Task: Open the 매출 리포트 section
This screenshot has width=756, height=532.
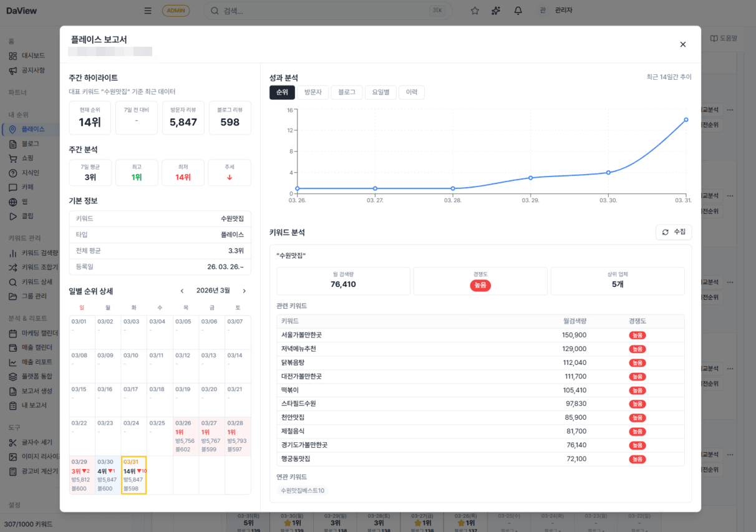Action: tap(32, 362)
